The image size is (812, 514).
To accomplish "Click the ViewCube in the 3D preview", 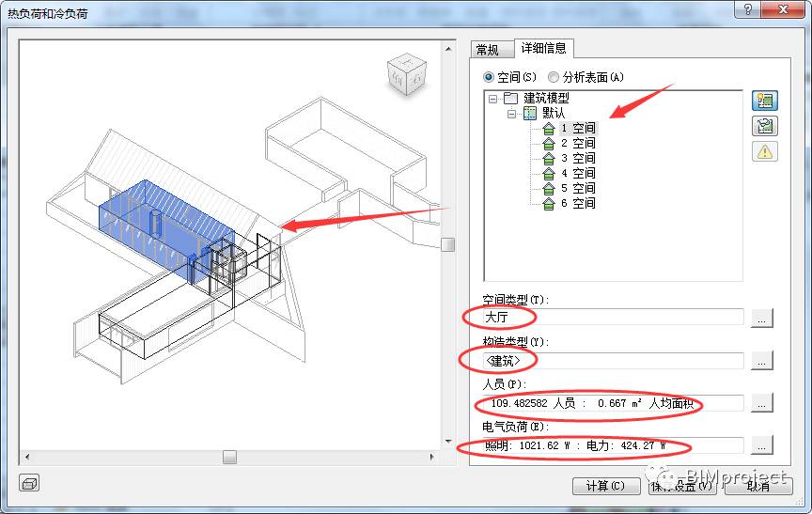I will [x=407, y=73].
